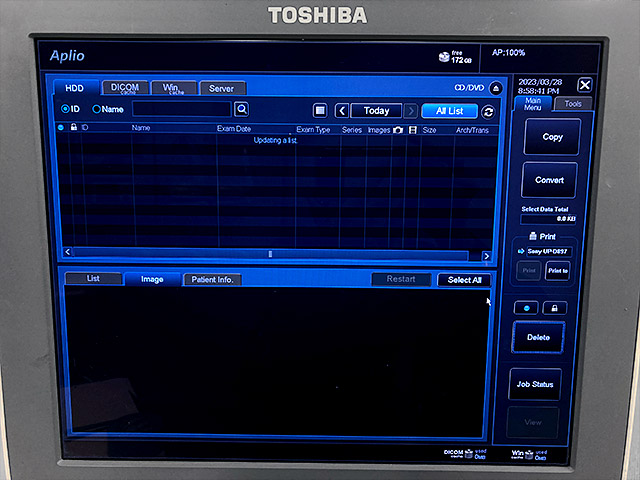
Task: Select the ID search radio button
Action: (x=65, y=109)
